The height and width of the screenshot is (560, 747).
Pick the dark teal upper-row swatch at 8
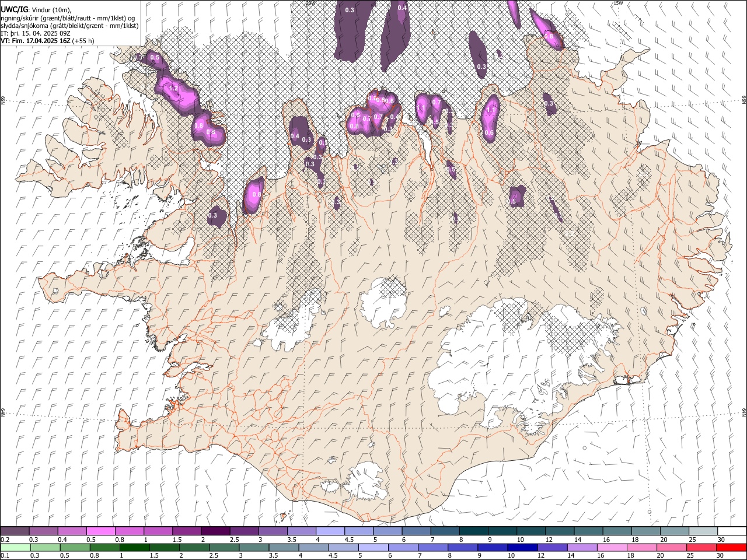point(473,531)
